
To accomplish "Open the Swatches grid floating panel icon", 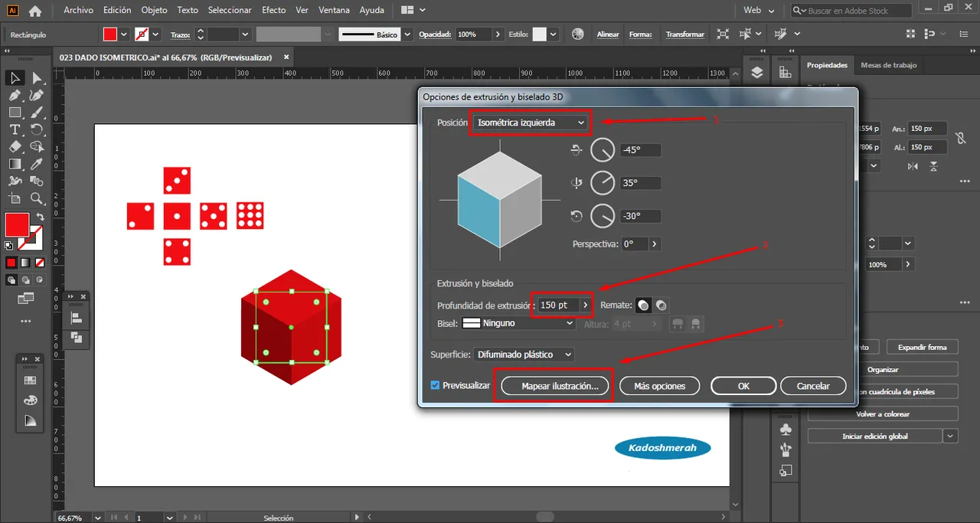I will pos(30,380).
